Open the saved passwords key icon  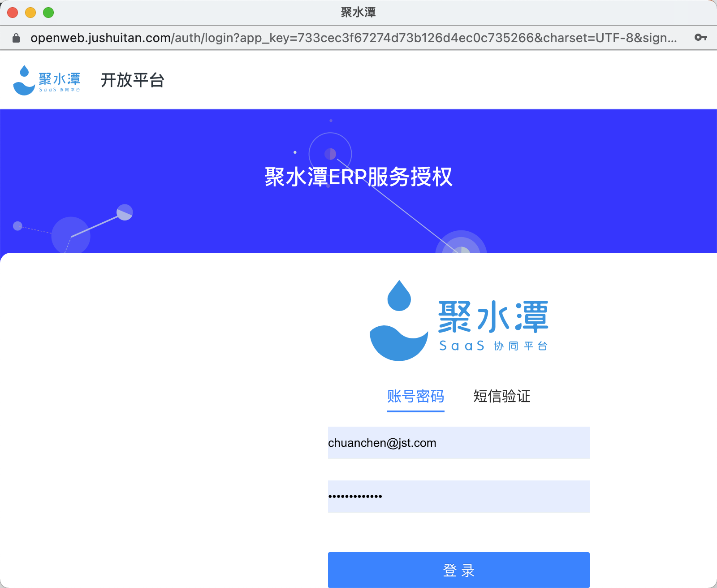tap(701, 38)
